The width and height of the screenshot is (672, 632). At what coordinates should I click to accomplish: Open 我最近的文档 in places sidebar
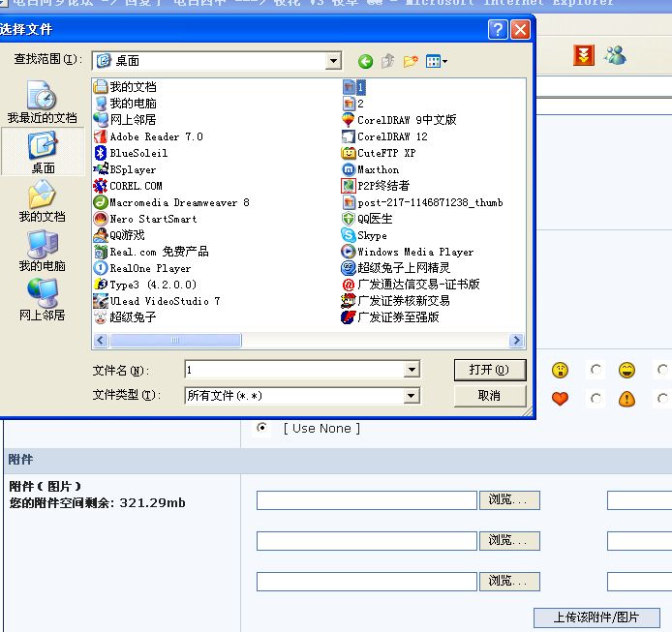click(42, 103)
